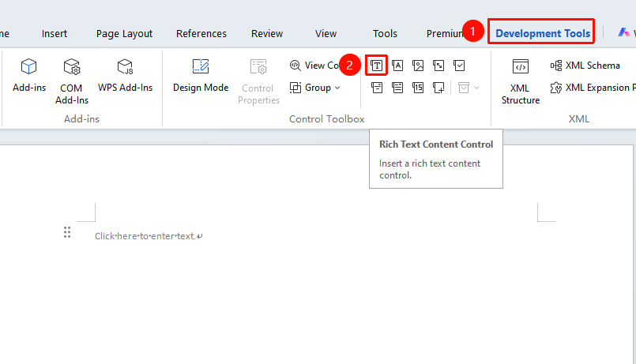Insert a Date Picker Content Control
This screenshot has width=636, height=364.
[418, 87]
